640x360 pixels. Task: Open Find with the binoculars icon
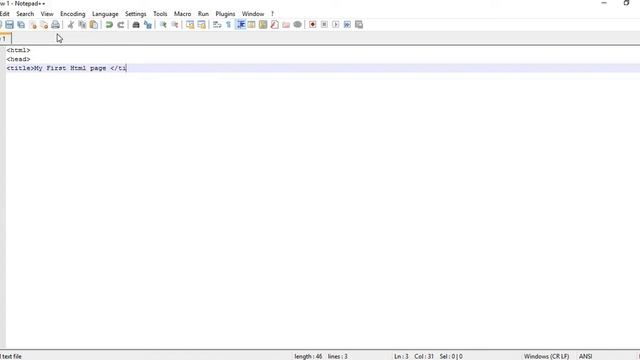click(136, 24)
